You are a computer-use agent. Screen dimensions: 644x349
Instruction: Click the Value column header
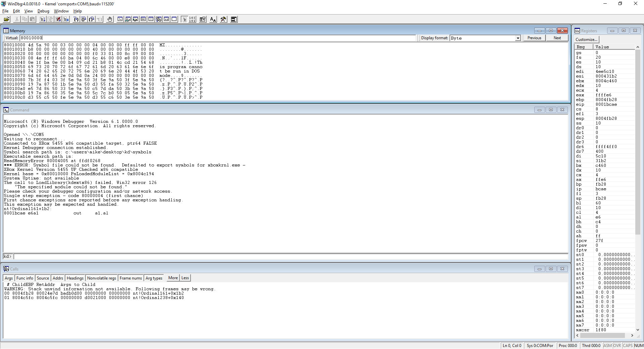pyautogui.click(x=614, y=47)
